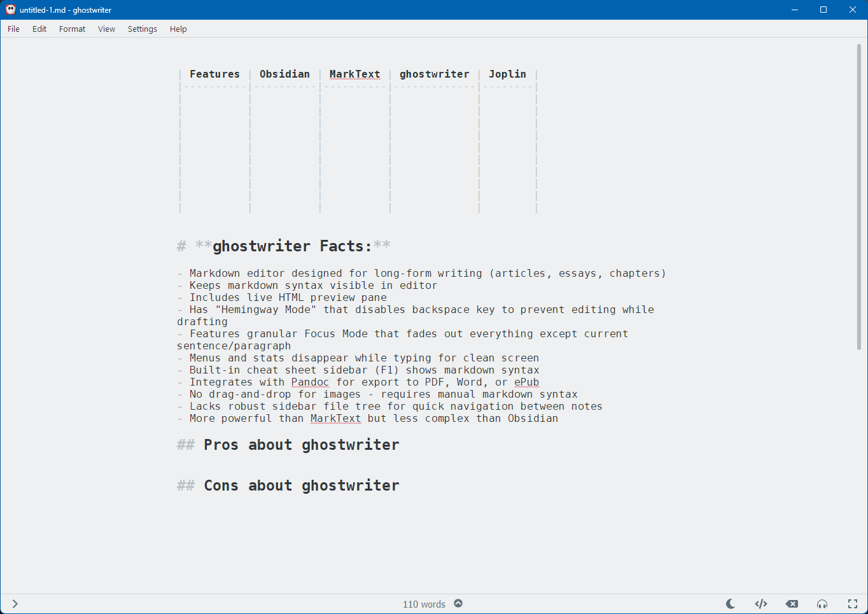Image resolution: width=868 pixels, height=614 pixels.
Task: Expand the sidebar with the chevron
Action: (x=15, y=604)
